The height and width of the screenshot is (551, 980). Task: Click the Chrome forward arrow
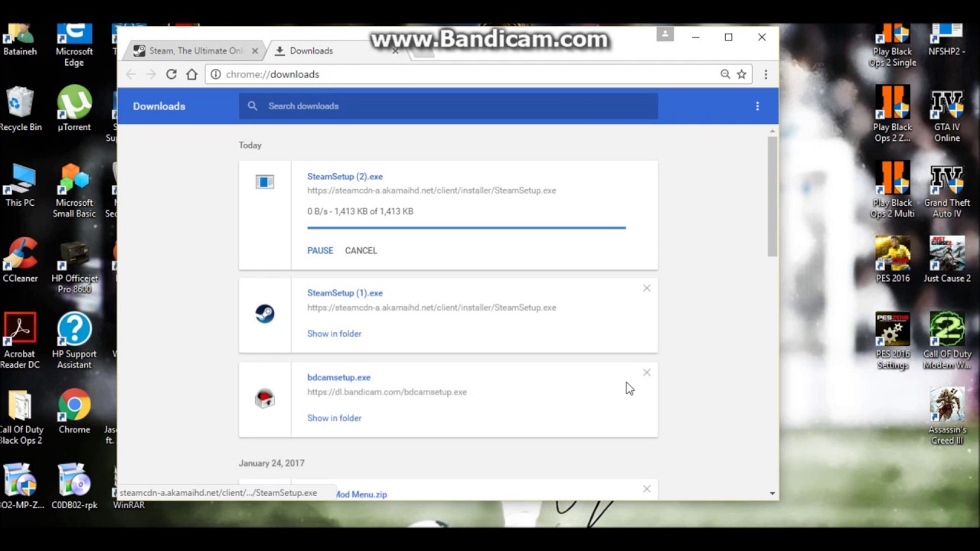click(x=151, y=74)
